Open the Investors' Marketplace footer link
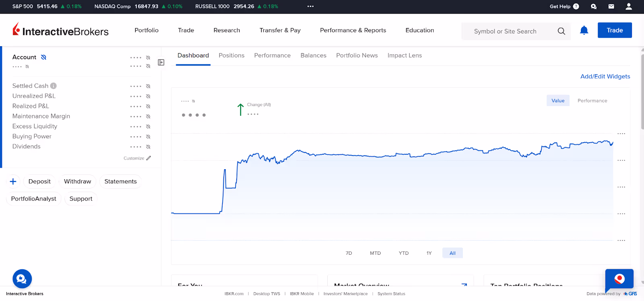This screenshot has height=301, width=644. [x=346, y=294]
